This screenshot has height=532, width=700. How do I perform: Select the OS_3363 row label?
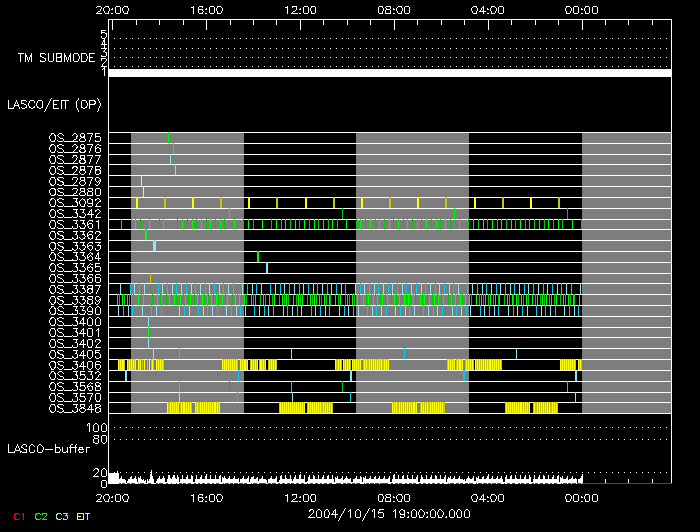click(75, 246)
